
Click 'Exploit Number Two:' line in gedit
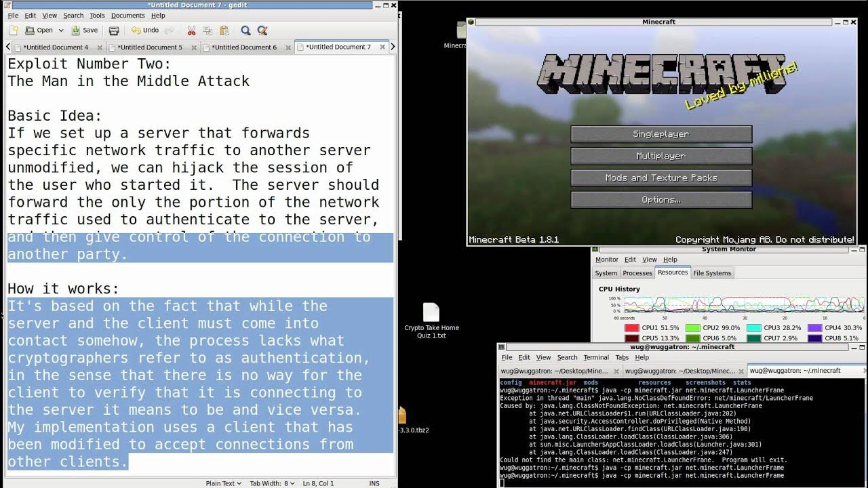[90, 64]
